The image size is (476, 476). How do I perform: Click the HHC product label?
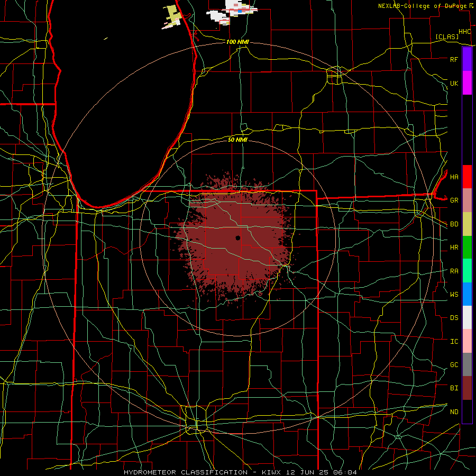point(465,32)
